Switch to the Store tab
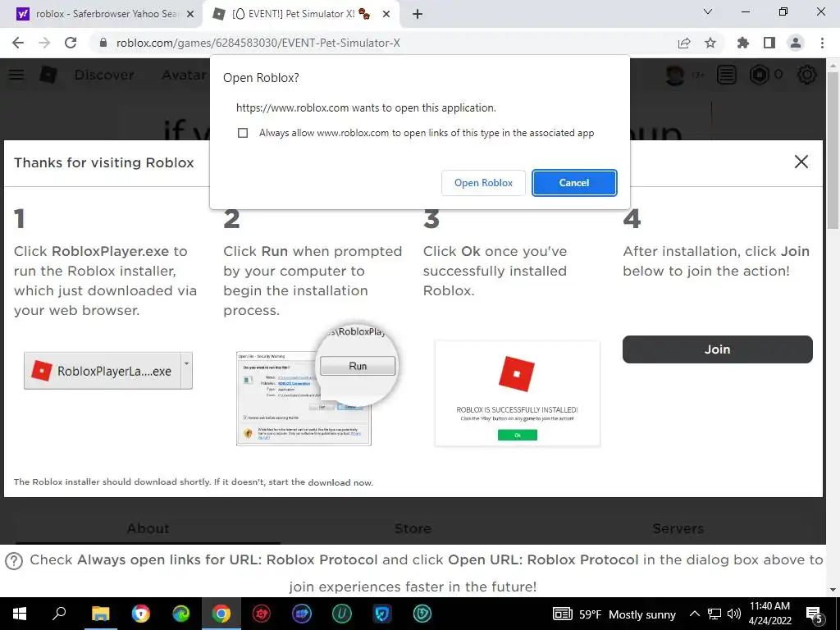Image resolution: width=840 pixels, height=630 pixels. 413,529
